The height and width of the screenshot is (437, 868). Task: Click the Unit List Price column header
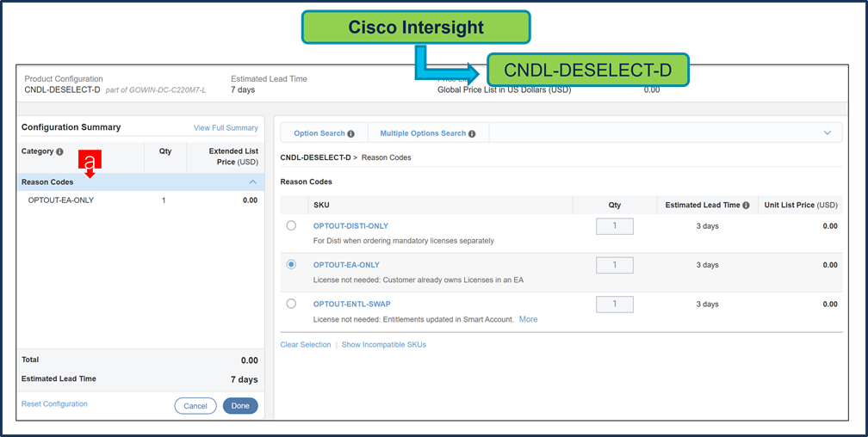click(800, 206)
